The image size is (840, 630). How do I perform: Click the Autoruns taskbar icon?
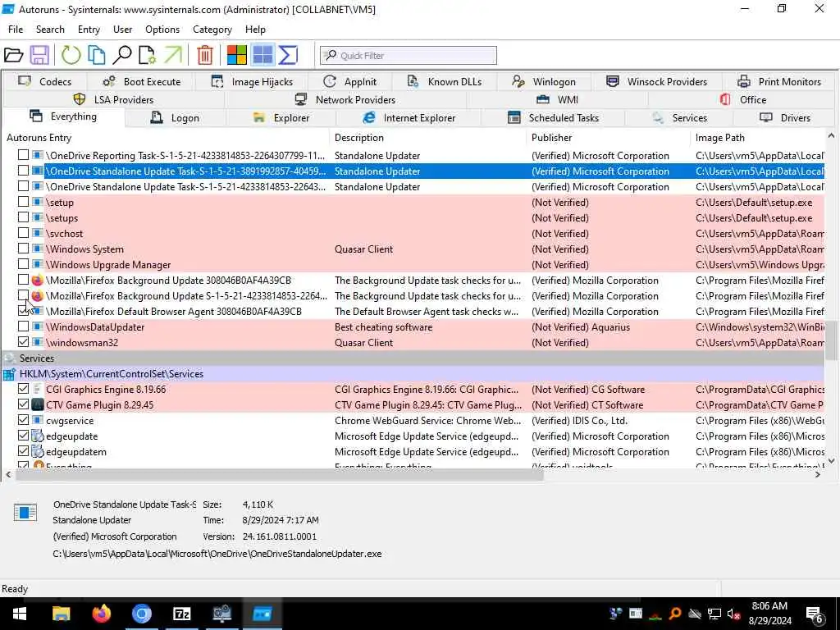pyautogui.click(x=262, y=614)
